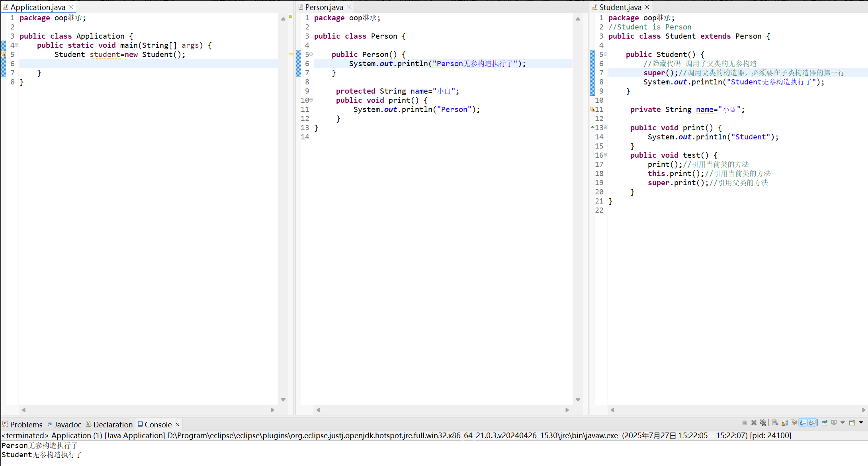Select the Console view tab

tap(158, 425)
